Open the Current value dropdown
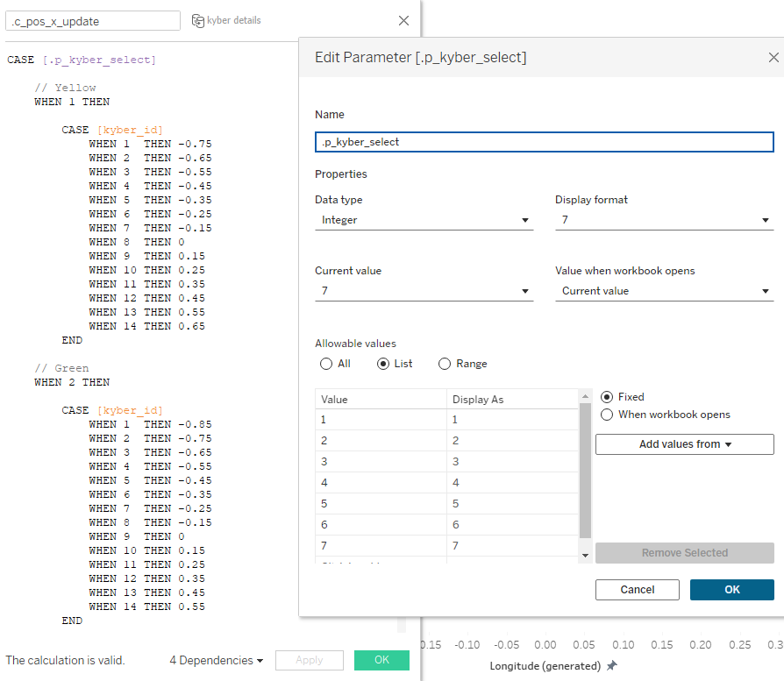This screenshot has height=681, width=784. point(424,291)
